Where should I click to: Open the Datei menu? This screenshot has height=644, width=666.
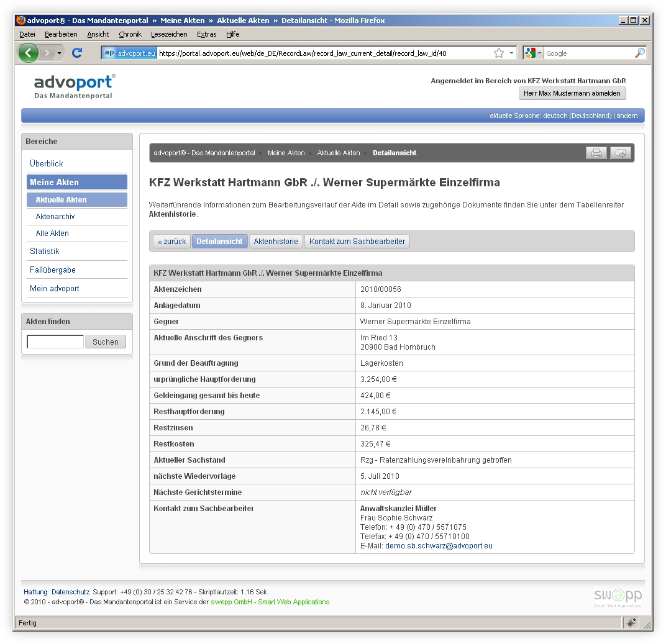pyautogui.click(x=27, y=34)
